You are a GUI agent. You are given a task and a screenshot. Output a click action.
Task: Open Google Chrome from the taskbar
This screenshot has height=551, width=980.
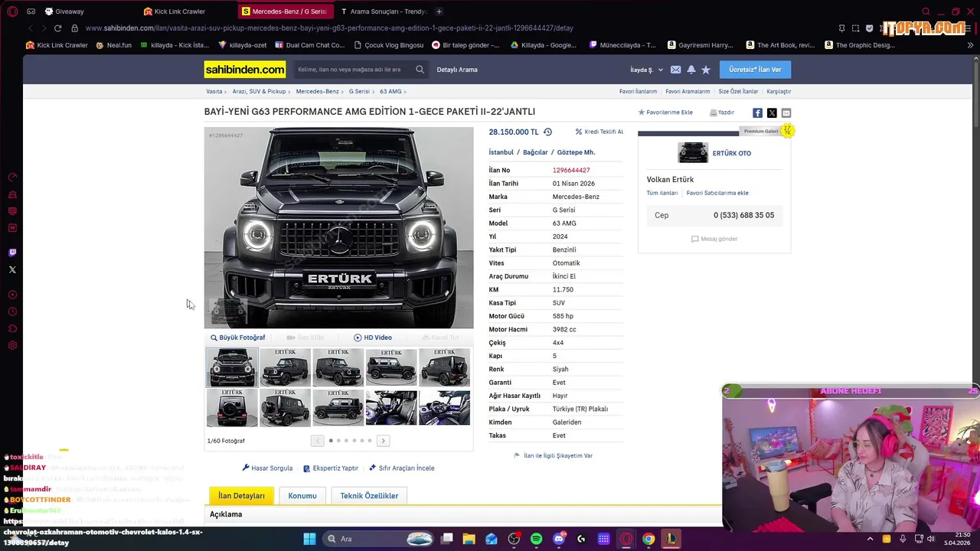pyautogui.click(x=648, y=539)
